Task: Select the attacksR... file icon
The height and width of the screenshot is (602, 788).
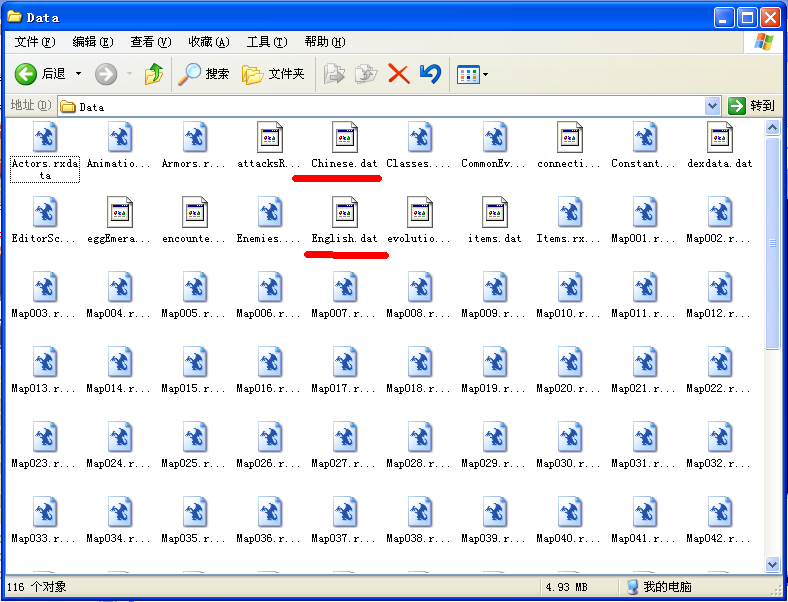Action: click(270, 137)
